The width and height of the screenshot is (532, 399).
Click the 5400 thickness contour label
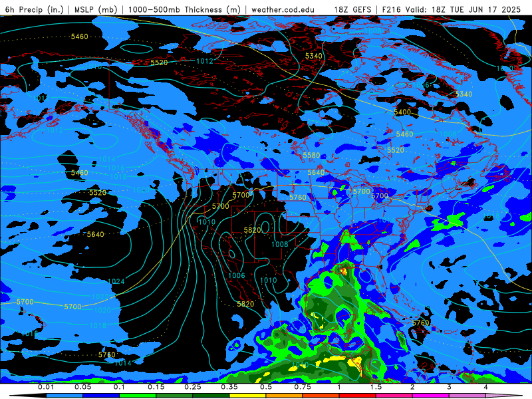[x=402, y=112]
